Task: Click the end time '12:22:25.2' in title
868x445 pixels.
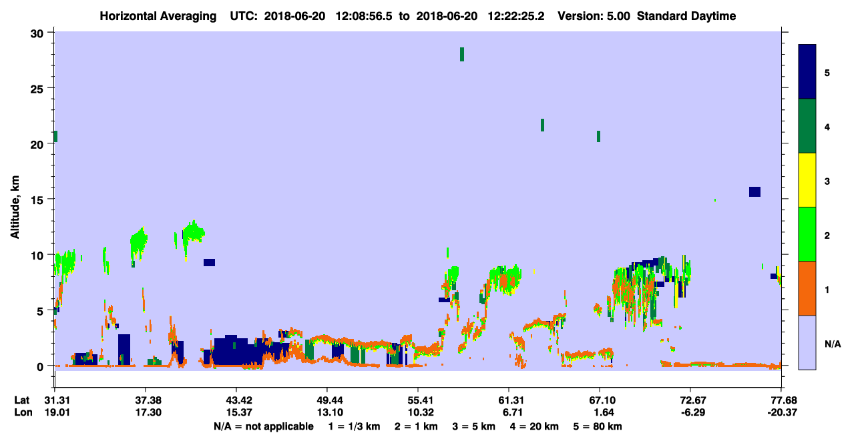Action: [517, 16]
